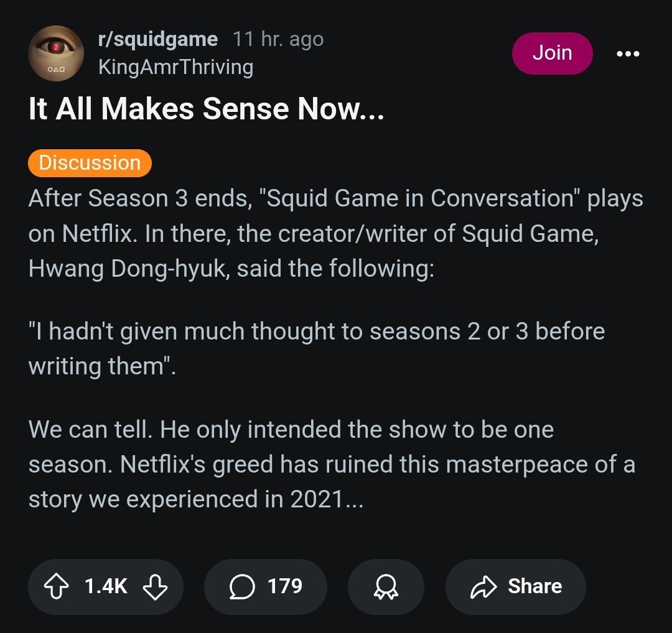Open comments via the speech bubble icon
This screenshot has width=672, height=633.
click(x=242, y=586)
